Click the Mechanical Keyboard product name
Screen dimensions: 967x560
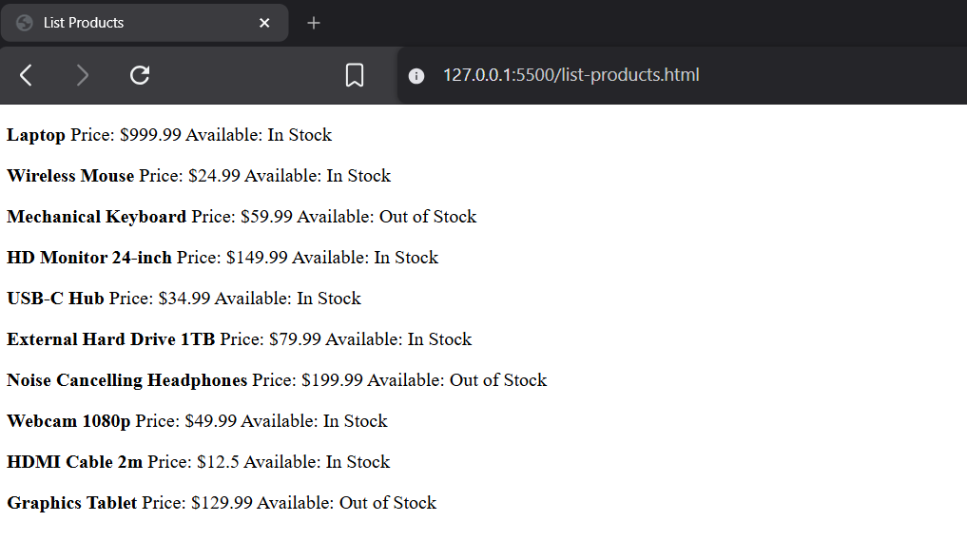point(96,217)
